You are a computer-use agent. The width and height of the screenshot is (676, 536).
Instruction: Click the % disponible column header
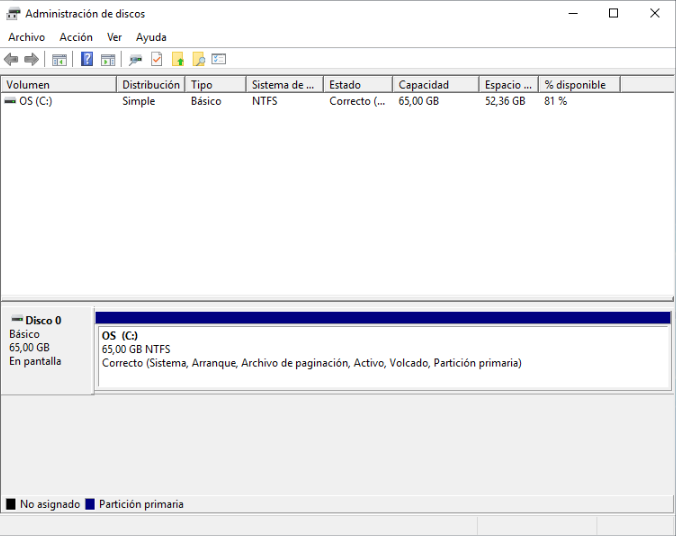point(579,85)
